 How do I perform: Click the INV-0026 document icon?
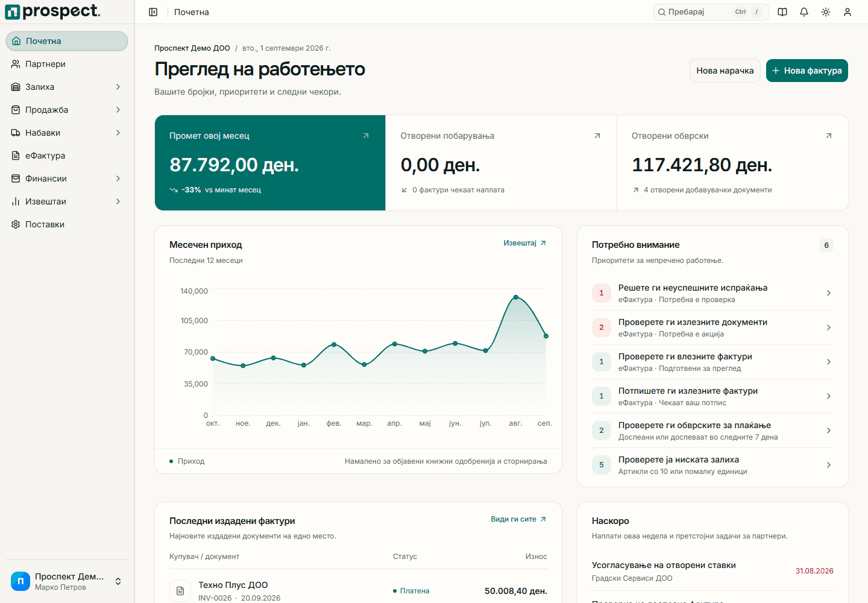[180, 591]
